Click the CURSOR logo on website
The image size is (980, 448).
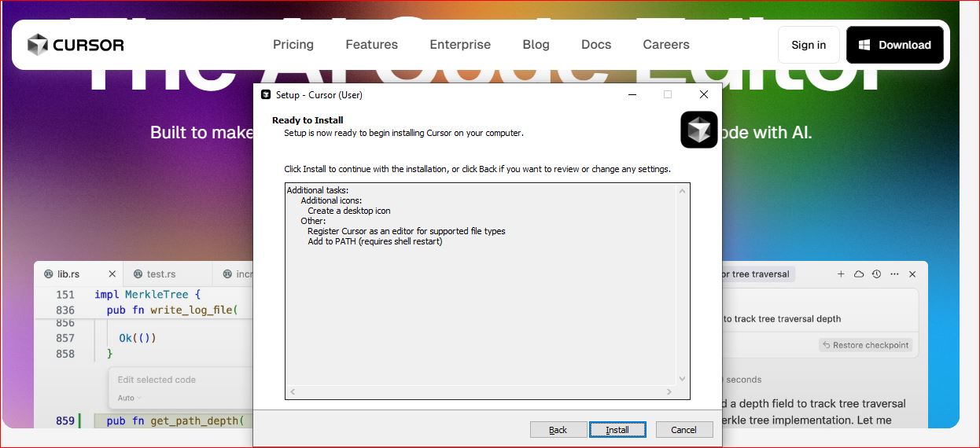pyautogui.click(x=76, y=45)
